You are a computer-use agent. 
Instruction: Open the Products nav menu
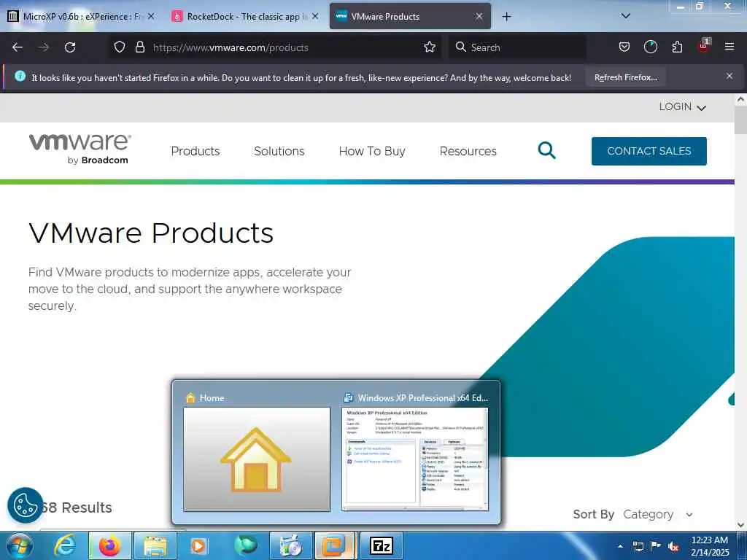click(x=196, y=151)
